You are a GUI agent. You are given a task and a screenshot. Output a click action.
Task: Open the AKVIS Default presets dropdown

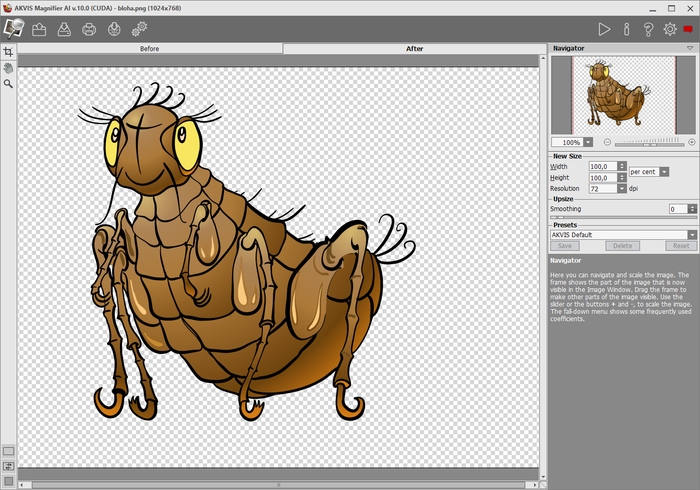pos(692,235)
